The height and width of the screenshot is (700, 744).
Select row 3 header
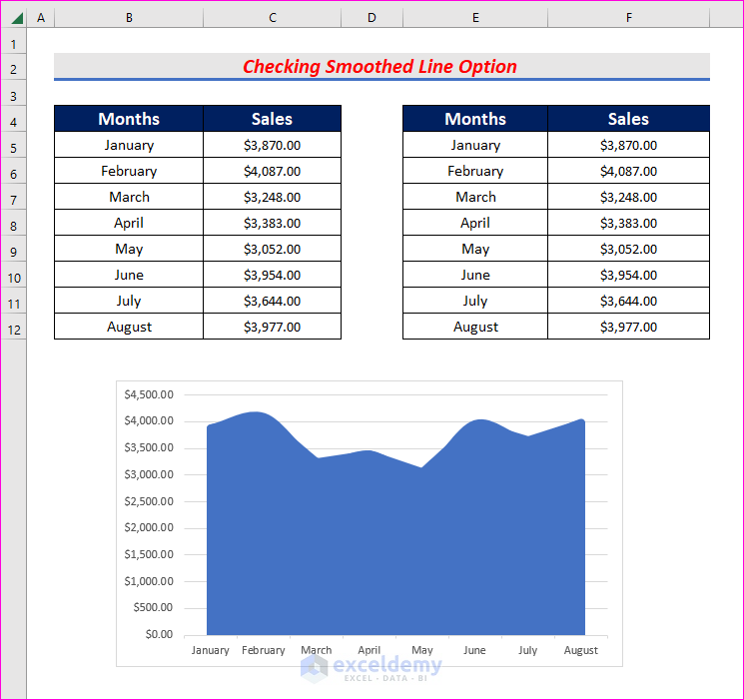(x=14, y=93)
